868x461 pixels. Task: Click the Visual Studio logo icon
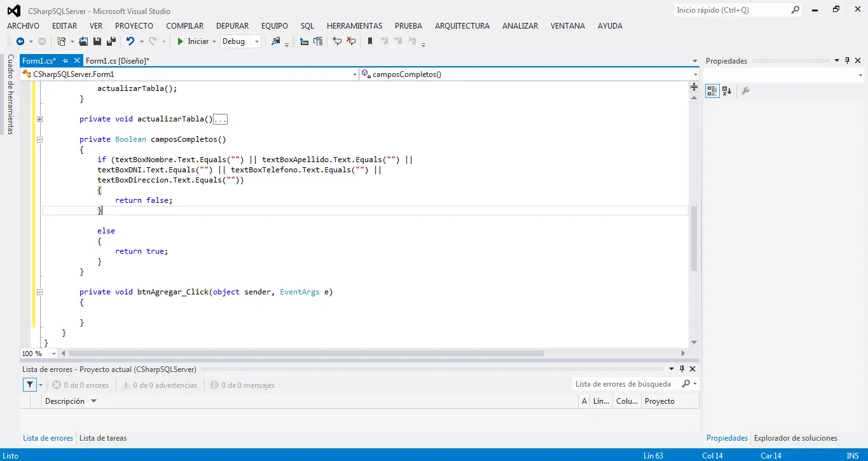(x=13, y=11)
